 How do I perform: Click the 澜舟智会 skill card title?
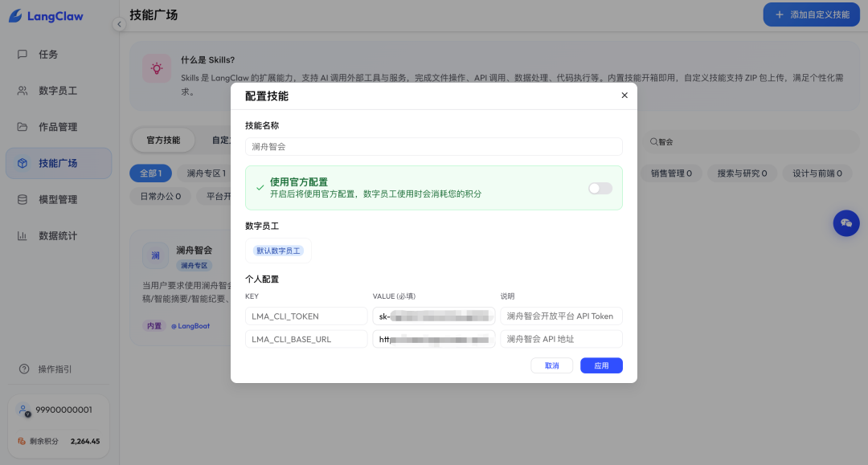point(194,250)
